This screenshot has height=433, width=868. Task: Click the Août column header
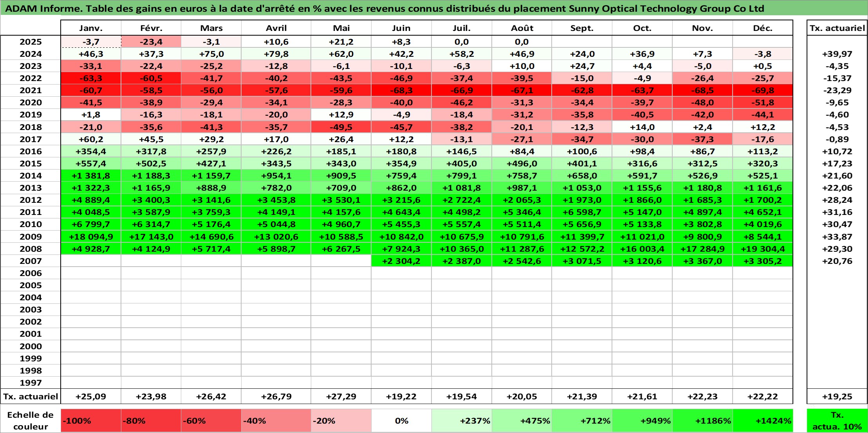pos(522,28)
